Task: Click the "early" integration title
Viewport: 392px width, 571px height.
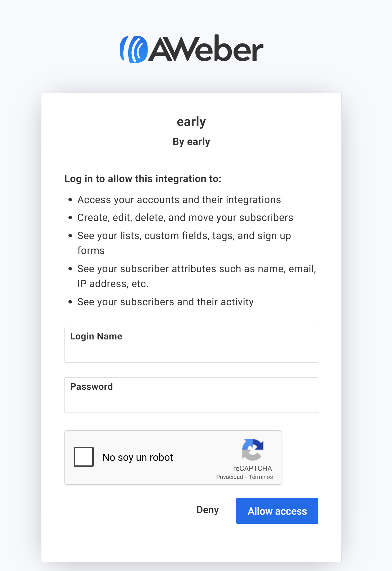Action: point(191,122)
